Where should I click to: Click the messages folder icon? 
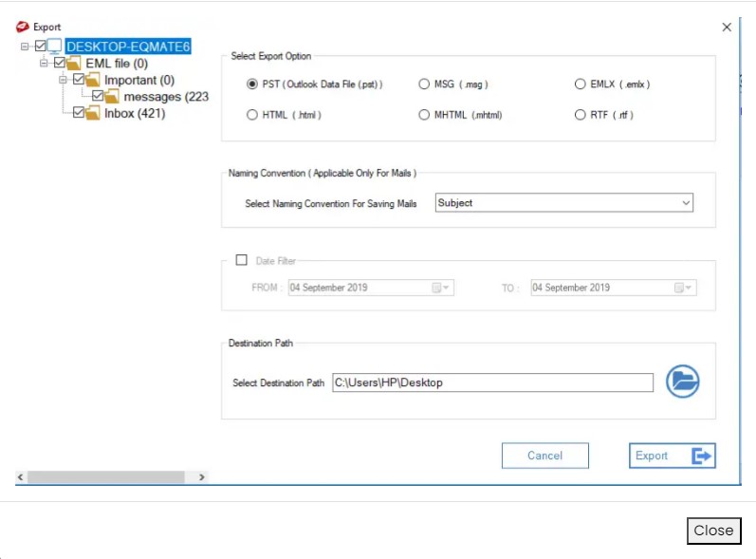(x=111, y=97)
